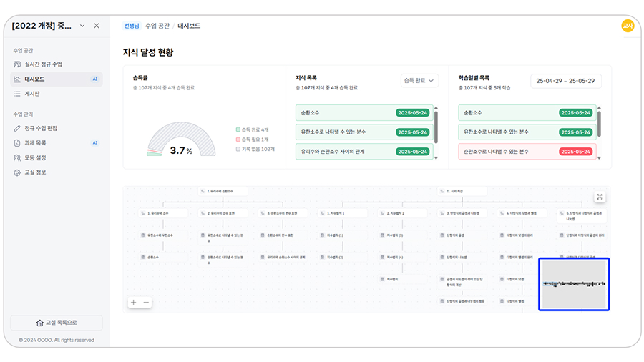Click the 지식 목록 list scrollbar

[x=436, y=125]
